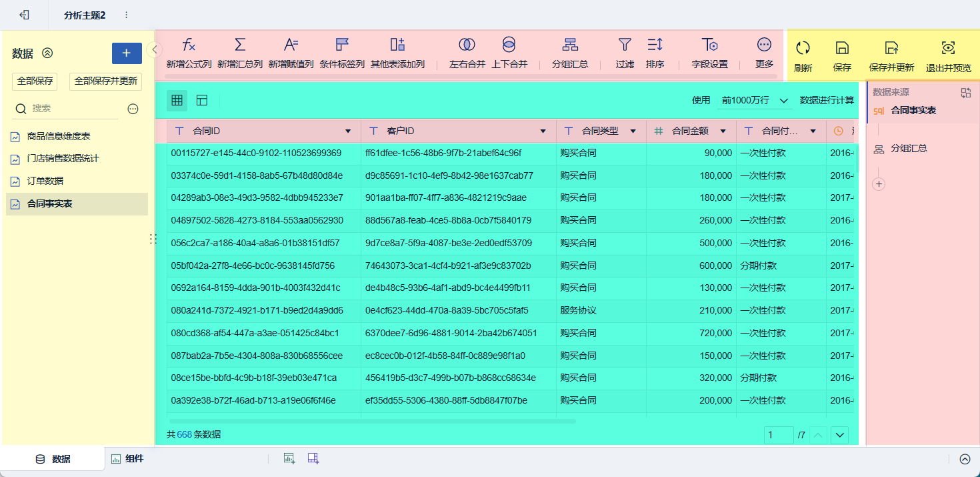The width and height of the screenshot is (980, 477).
Task: Click 全部保存并更新 button
Action: pyautogui.click(x=106, y=81)
